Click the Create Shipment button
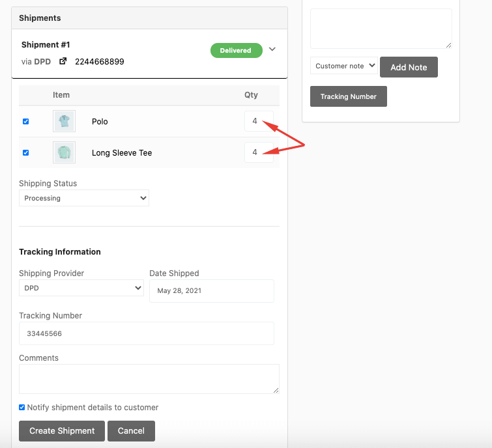 point(62,431)
